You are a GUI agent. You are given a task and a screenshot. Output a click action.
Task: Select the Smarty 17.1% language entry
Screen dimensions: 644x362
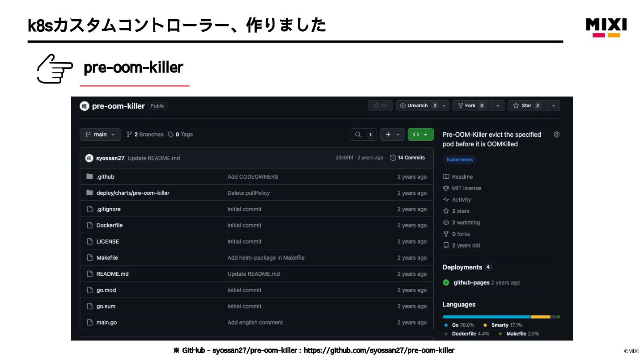503,325
